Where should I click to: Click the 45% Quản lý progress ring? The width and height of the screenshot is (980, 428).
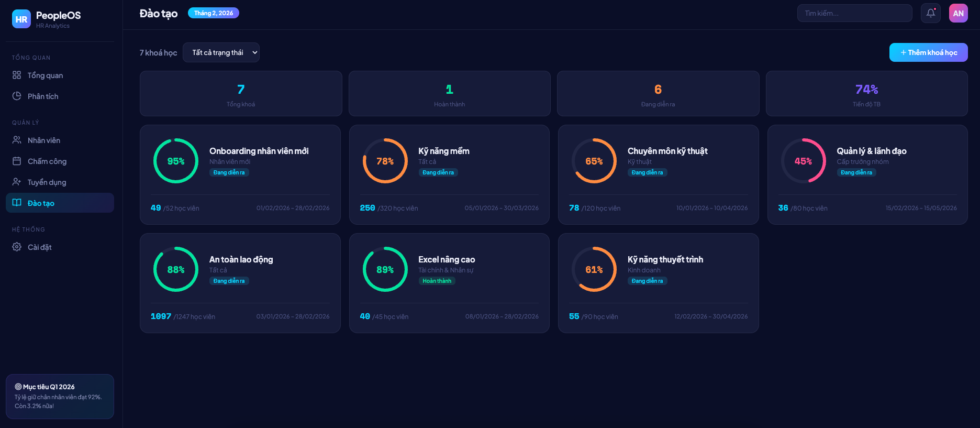tap(803, 161)
